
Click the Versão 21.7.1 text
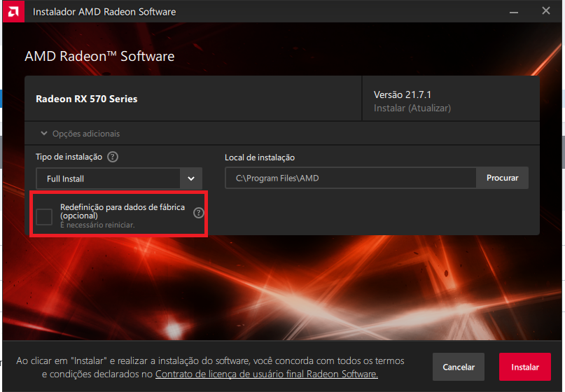click(x=402, y=94)
